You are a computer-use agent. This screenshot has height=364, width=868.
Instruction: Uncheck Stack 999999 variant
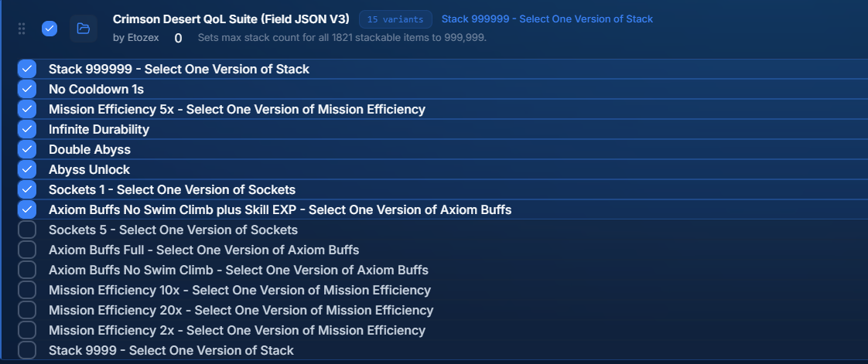tap(26, 69)
